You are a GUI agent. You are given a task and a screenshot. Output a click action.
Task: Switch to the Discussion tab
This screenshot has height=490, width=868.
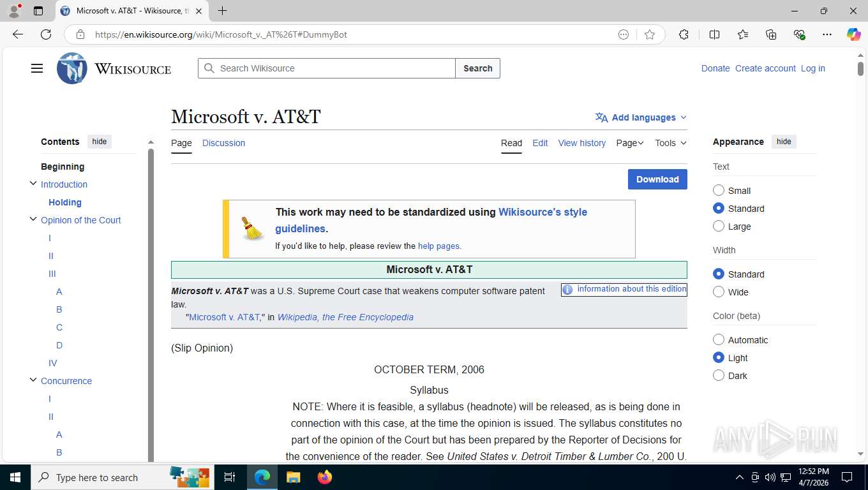223,143
